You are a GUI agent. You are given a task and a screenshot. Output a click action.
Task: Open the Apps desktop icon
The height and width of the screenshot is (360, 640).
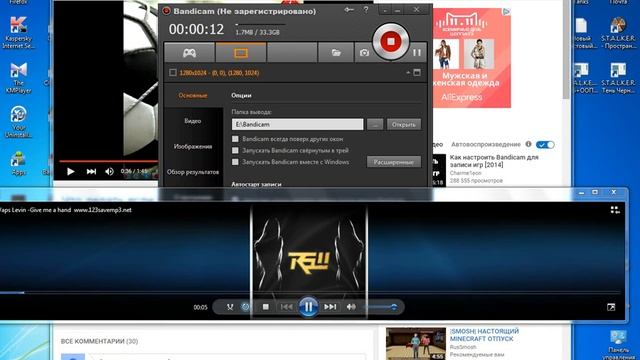coord(18,163)
